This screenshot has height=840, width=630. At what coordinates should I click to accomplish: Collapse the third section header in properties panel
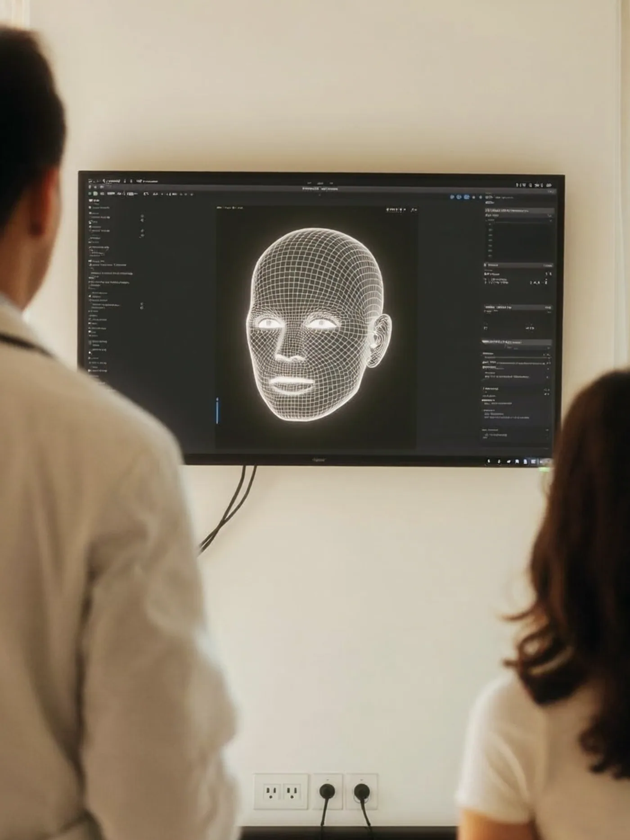[518, 307]
